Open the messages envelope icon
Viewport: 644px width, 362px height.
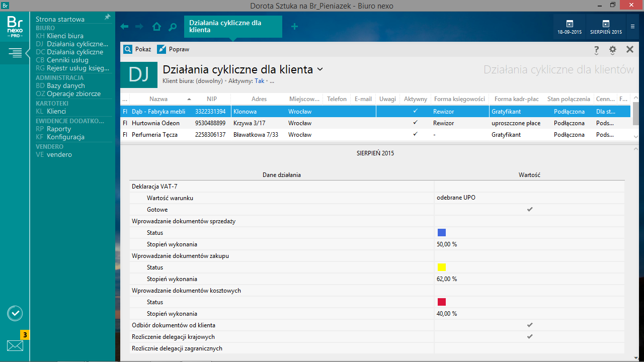click(15, 345)
